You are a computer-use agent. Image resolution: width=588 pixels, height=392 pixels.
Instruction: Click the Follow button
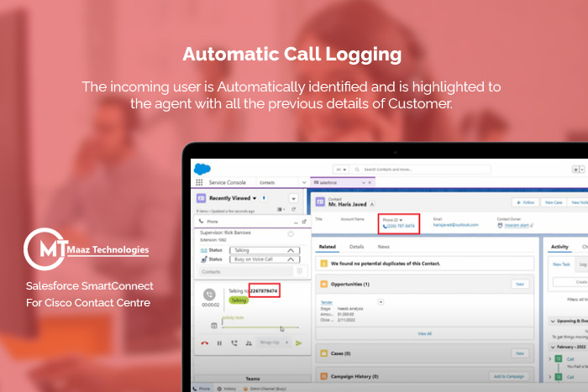(524, 202)
